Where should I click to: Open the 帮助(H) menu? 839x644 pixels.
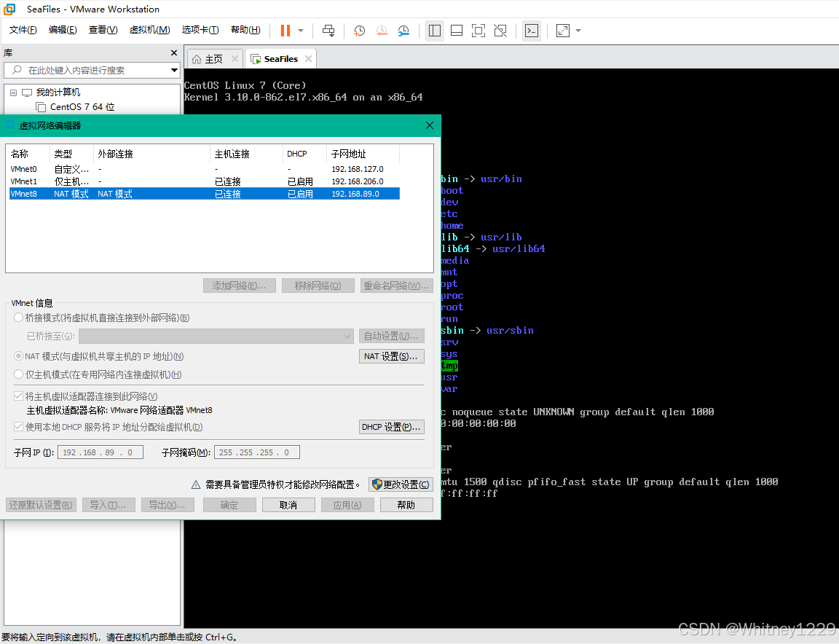(x=245, y=30)
